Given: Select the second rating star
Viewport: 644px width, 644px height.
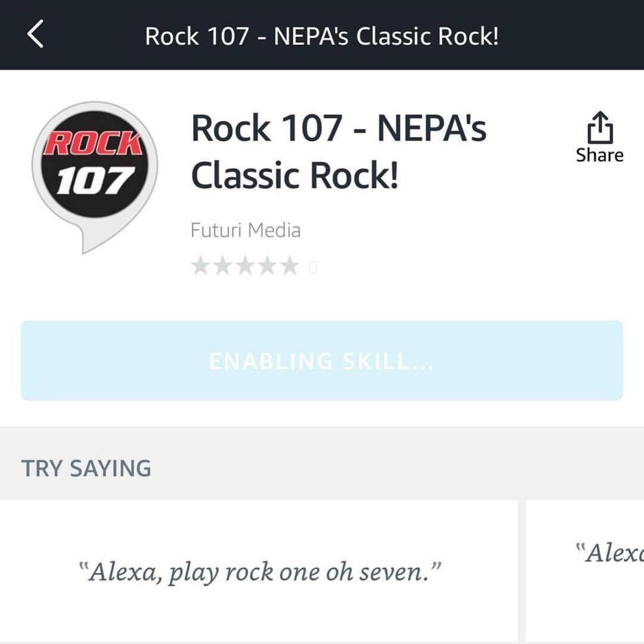Looking at the screenshot, I should [222, 266].
